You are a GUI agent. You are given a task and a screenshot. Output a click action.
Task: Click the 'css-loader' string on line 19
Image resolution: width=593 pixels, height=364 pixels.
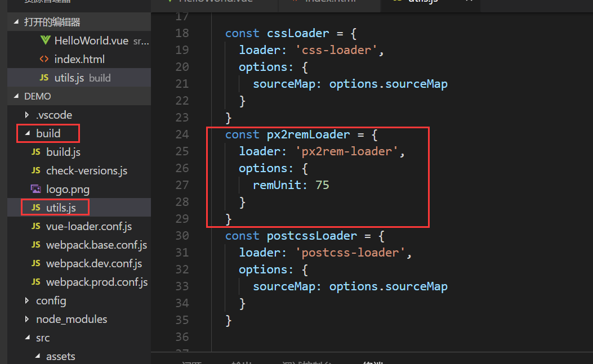[x=336, y=50]
